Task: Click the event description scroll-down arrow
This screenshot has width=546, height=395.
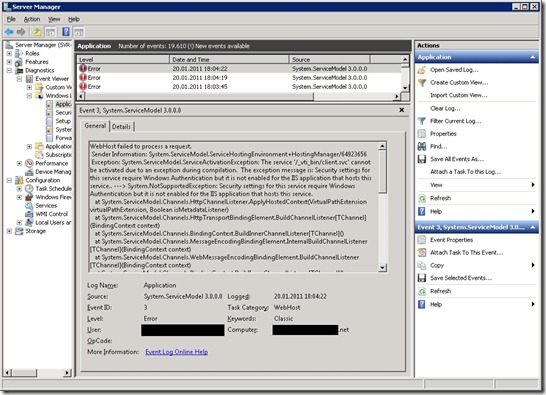Action: [x=382, y=268]
